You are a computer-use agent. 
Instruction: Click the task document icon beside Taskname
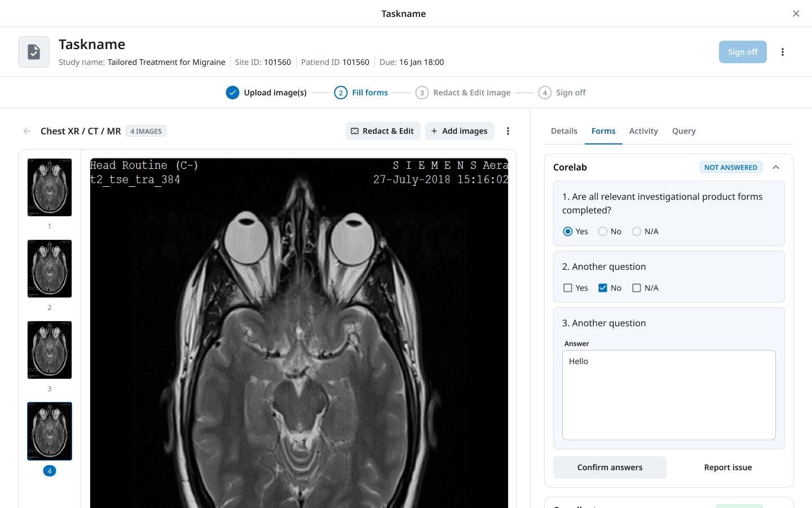pyautogui.click(x=33, y=51)
